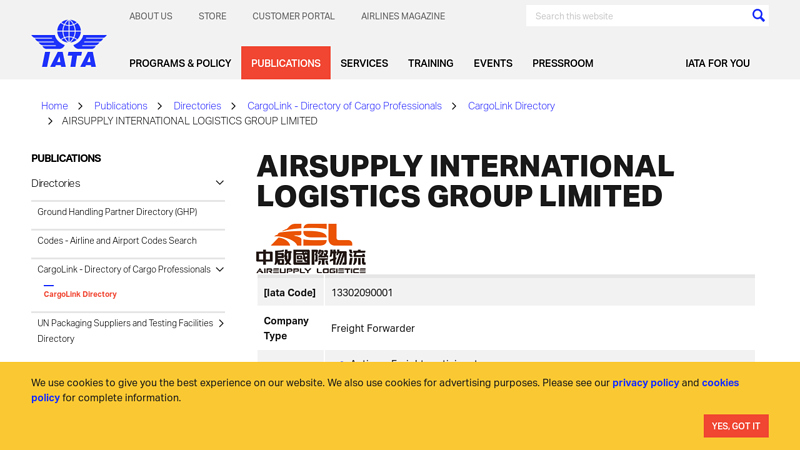Click the ASL Airsupply Logistics company logo
Screen dimensions: 800x450
(x=311, y=248)
